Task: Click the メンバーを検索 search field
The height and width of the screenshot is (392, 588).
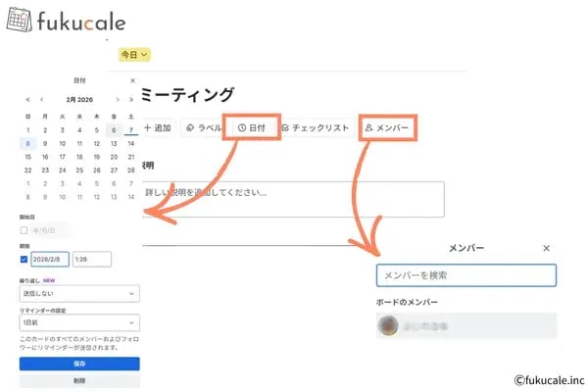Action: click(466, 275)
